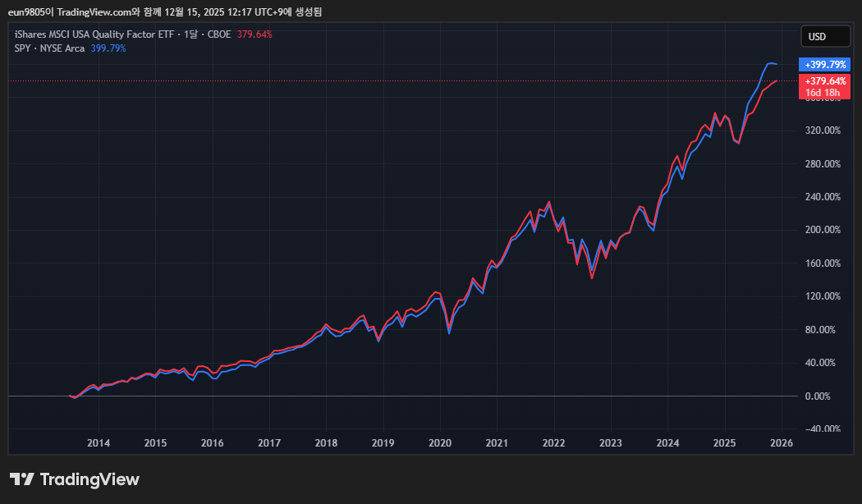Click the red +379.64% price label
Screen dimensions: 862x504
click(x=824, y=80)
